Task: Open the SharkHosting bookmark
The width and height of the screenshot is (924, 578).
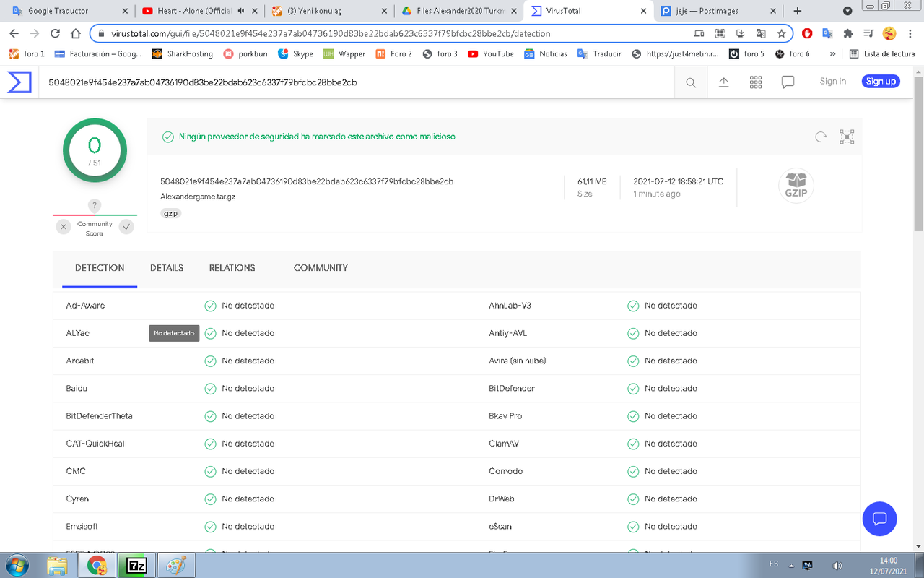Action: [x=183, y=54]
